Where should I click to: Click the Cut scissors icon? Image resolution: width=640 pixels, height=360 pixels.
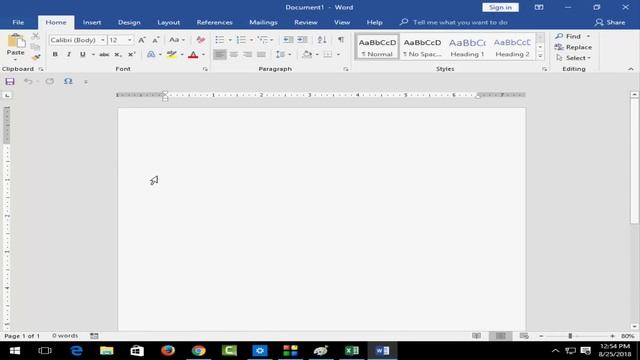pos(36,36)
